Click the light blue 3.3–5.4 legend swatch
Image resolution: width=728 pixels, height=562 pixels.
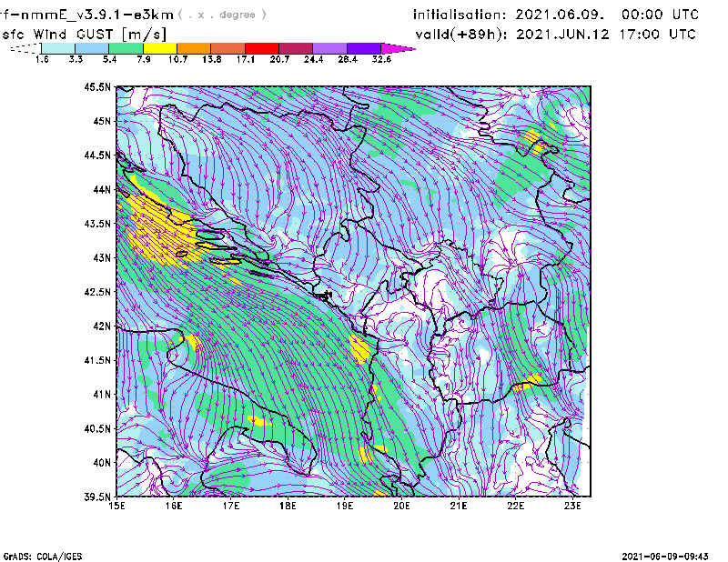[x=92, y=48]
